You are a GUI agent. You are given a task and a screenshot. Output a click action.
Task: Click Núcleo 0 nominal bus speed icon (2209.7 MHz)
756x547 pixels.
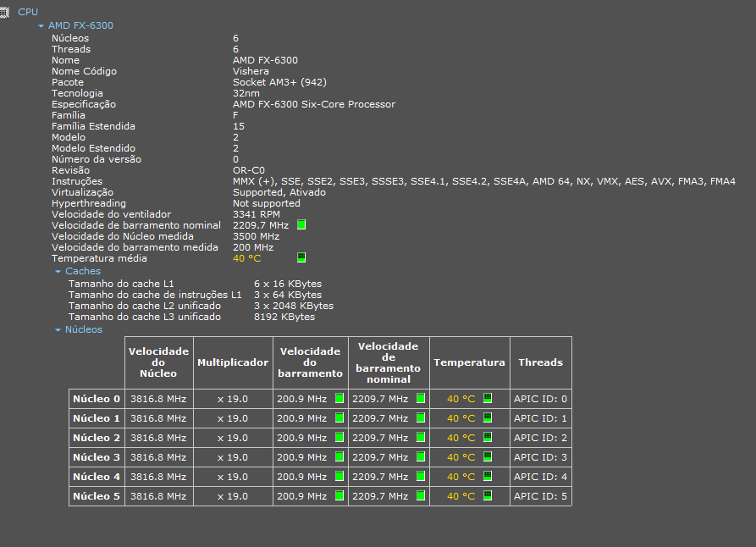(x=421, y=399)
